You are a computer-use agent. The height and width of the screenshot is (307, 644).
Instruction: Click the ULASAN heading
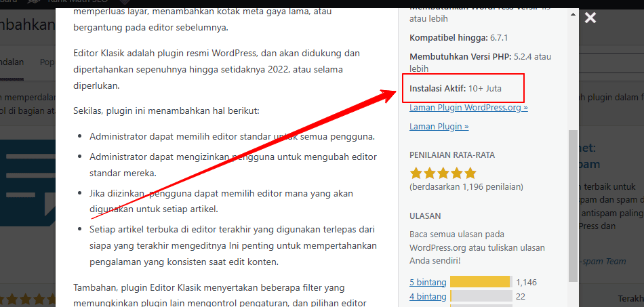coord(425,216)
